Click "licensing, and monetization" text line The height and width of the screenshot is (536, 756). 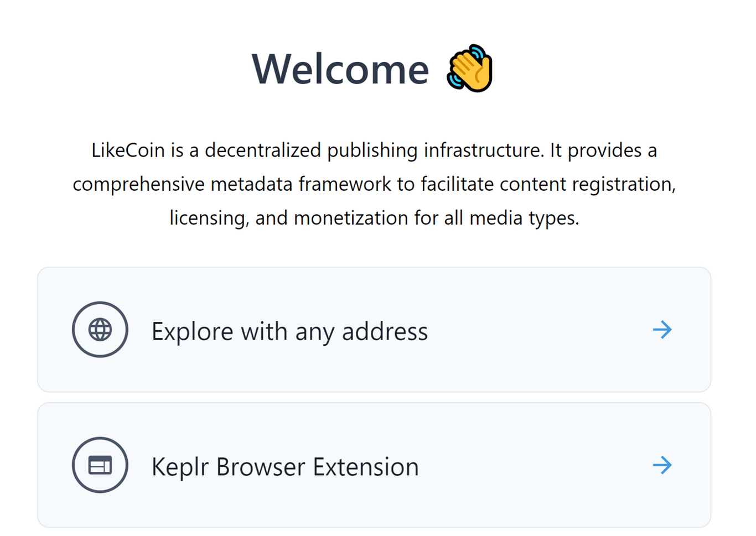click(x=374, y=218)
